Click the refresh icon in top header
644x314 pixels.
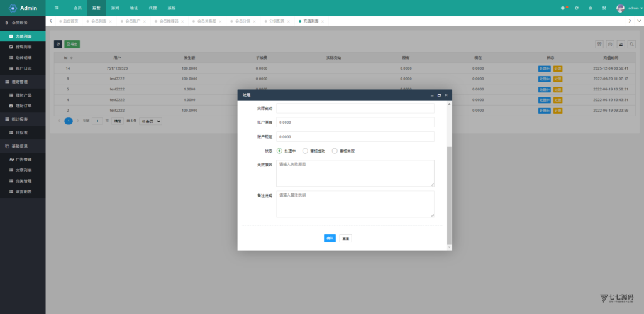576,8
